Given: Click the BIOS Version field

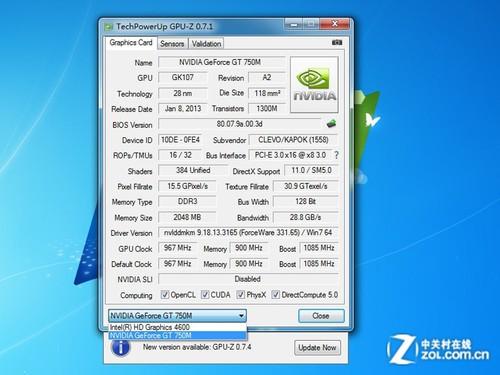Looking at the screenshot, I should tap(239, 124).
